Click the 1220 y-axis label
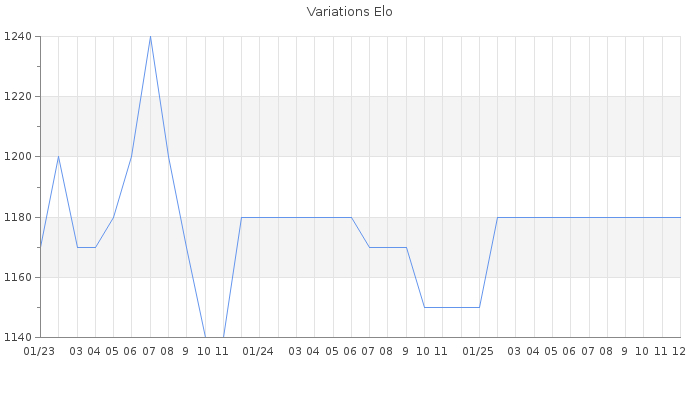Screen dimensions: 700x400 point(18,97)
